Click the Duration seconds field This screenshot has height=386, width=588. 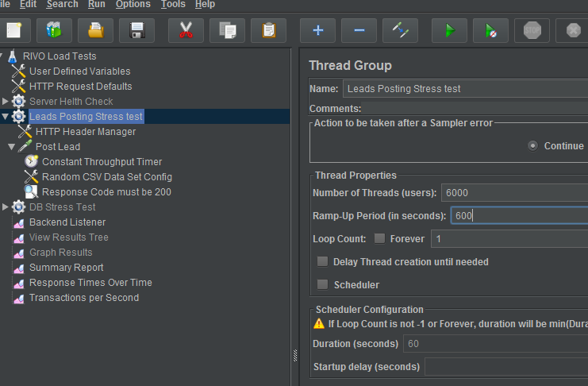tap(495, 344)
